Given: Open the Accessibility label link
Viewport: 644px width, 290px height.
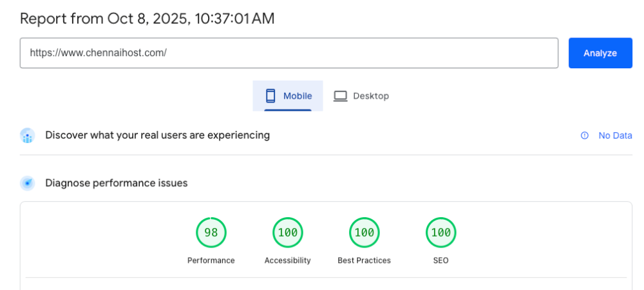Looking at the screenshot, I should coord(288,260).
